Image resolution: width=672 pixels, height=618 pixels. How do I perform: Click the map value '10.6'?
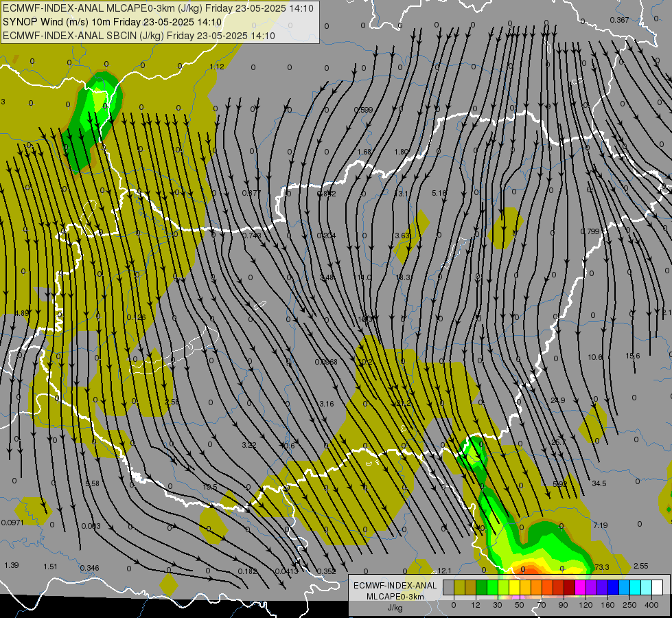[595, 357]
